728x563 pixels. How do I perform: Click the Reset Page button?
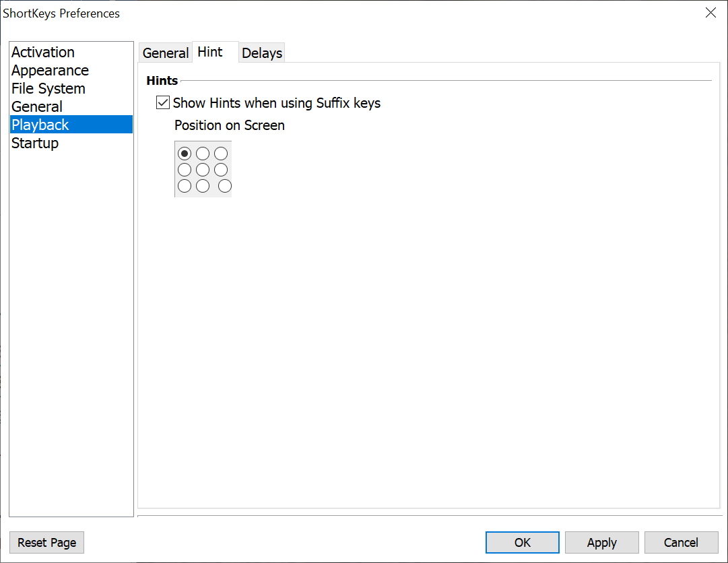pos(47,543)
